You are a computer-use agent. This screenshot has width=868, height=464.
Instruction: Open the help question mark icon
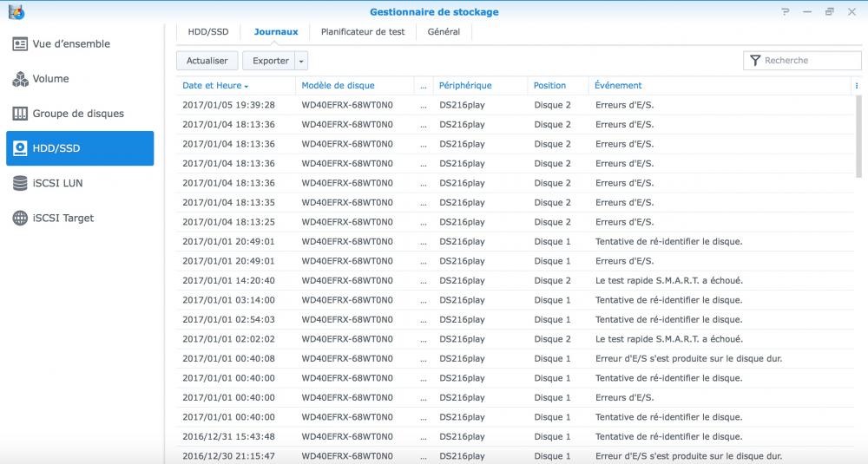click(x=785, y=11)
